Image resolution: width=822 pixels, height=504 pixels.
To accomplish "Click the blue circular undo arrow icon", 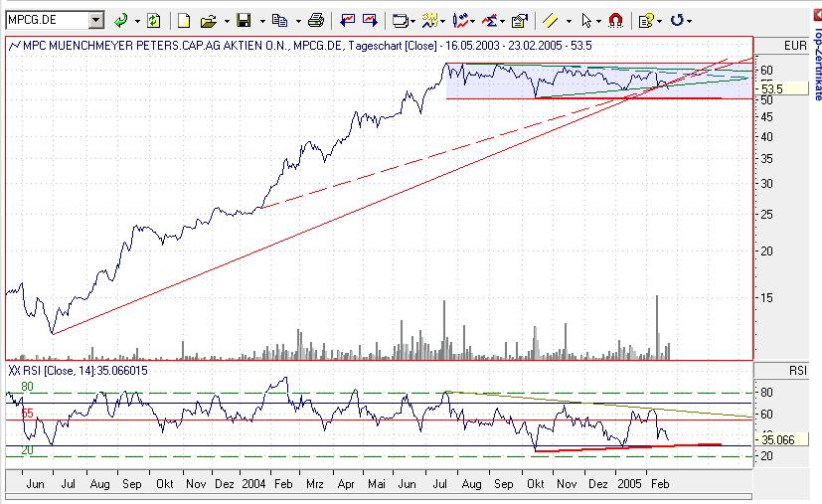I will [677, 21].
